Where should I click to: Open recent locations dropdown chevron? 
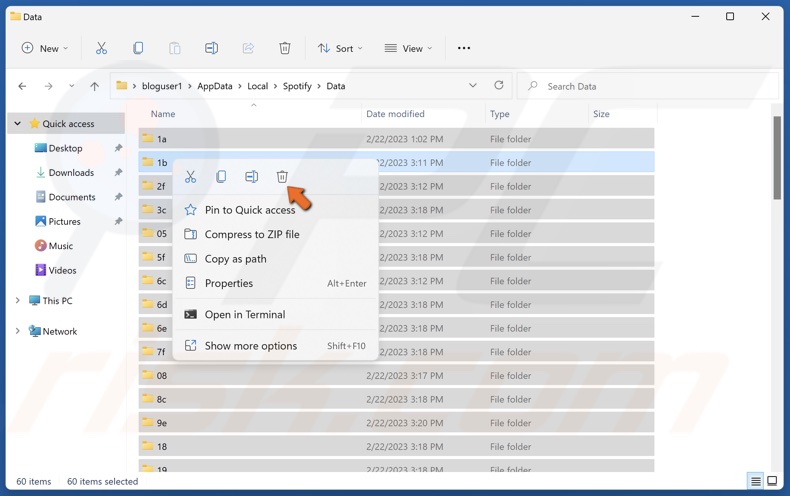click(x=72, y=86)
